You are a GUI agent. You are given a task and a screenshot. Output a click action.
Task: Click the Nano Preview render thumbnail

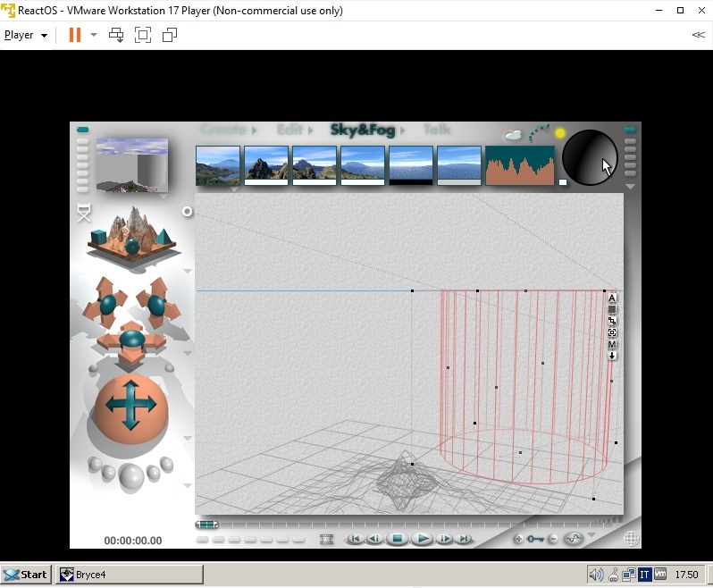coord(132,165)
